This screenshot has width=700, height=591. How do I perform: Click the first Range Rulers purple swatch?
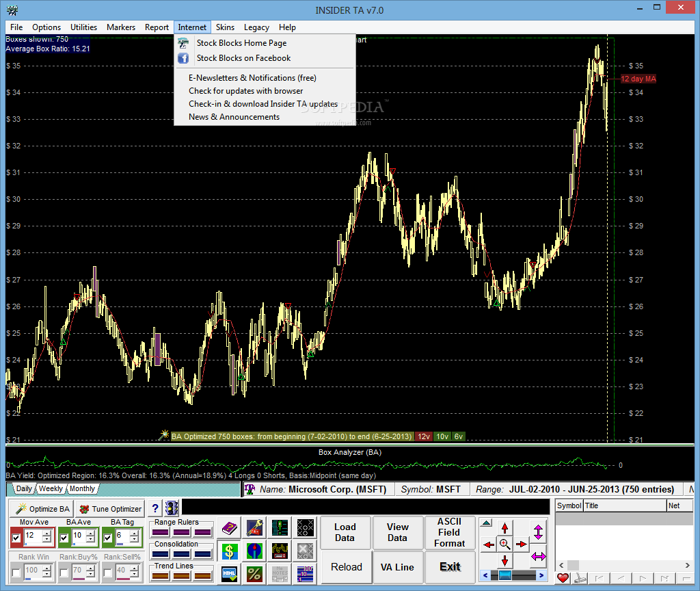[161, 532]
